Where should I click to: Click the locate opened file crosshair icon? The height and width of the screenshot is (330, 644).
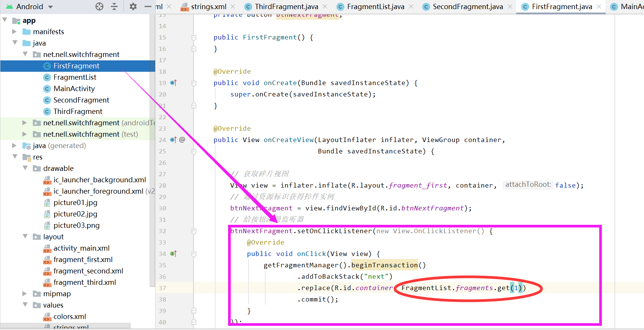coord(99,6)
